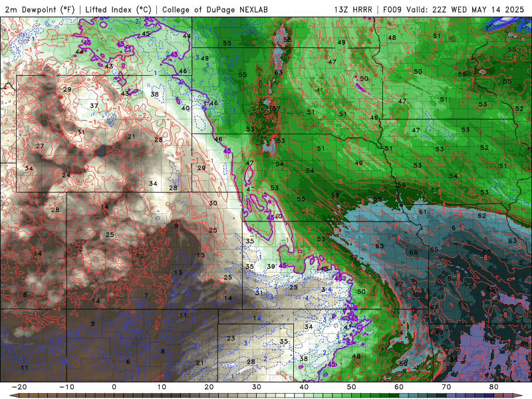This screenshot has height=399, width=532.
Task: Click the "10" colorbar tick label
Action: click(x=162, y=387)
